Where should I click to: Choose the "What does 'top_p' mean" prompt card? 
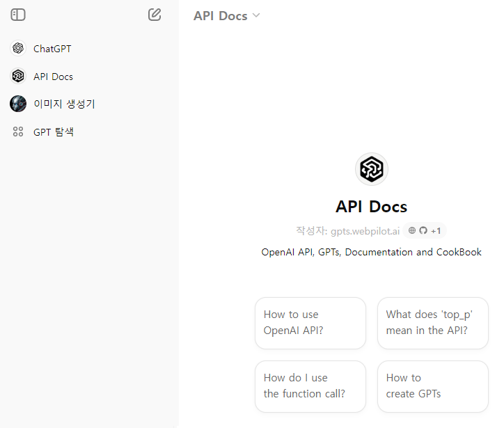[433, 323]
